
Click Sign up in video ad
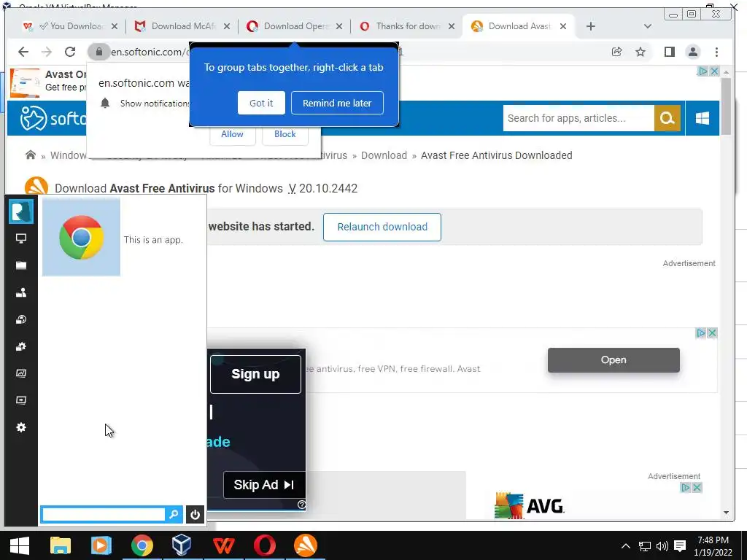pyautogui.click(x=255, y=374)
